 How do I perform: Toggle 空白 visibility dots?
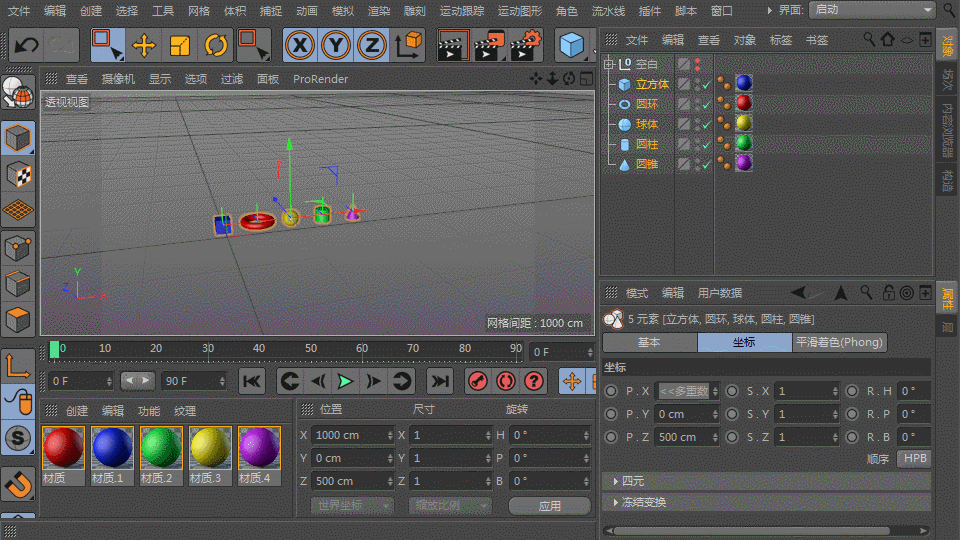(x=697, y=64)
